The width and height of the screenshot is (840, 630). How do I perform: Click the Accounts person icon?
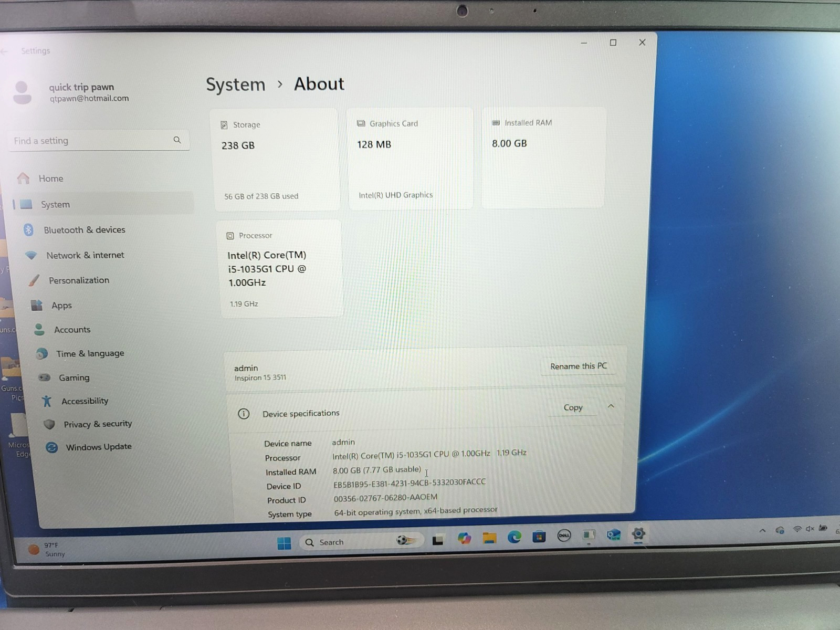click(39, 330)
